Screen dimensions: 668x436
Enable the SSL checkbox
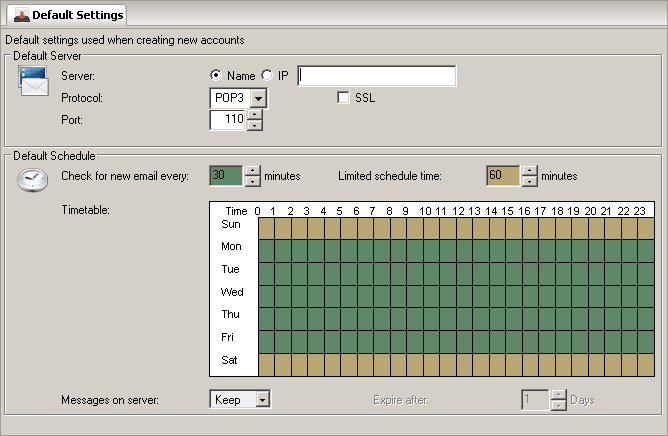(344, 98)
